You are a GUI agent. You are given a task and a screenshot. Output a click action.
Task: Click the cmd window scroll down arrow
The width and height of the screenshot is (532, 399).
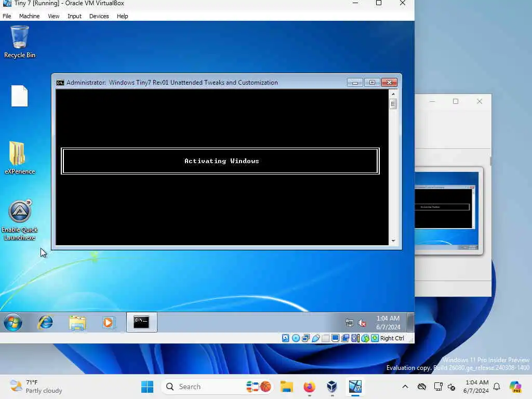(x=393, y=241)
